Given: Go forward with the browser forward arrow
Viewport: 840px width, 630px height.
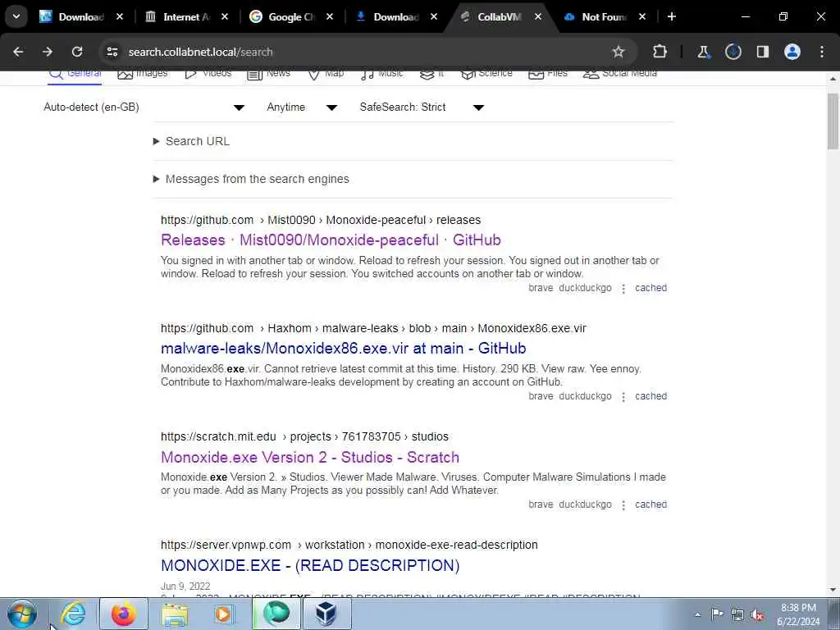Looking at the screenshot, I should [48, 52].
